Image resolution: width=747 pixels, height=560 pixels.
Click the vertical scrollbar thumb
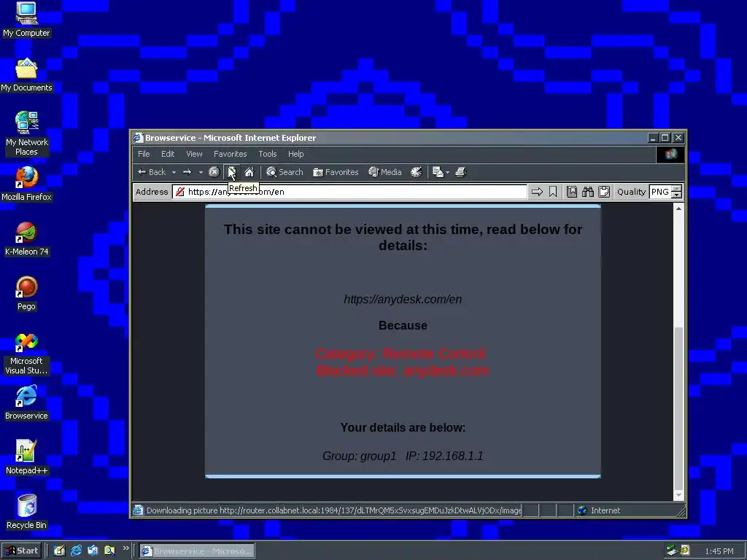coord(678,408)
